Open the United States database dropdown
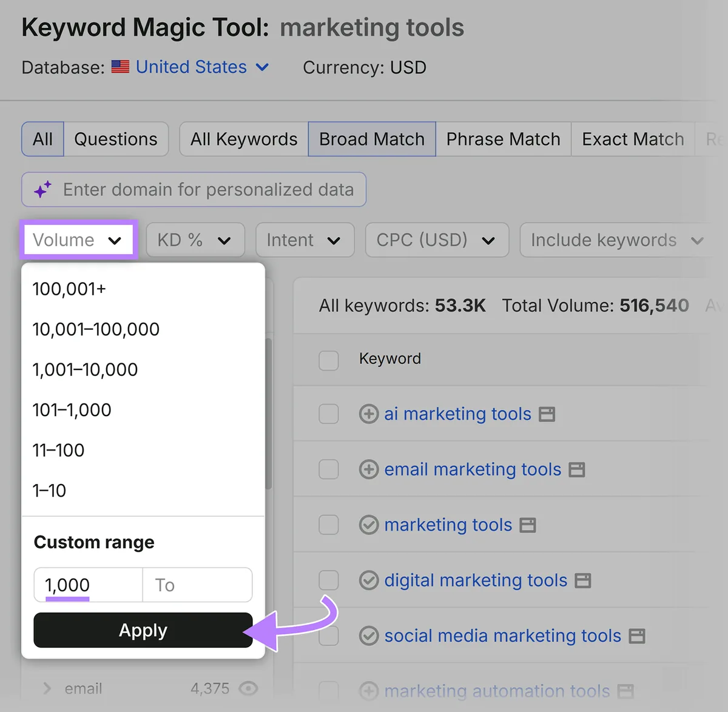The height and width of the screenshot is (712, 728). click(202, 67)
